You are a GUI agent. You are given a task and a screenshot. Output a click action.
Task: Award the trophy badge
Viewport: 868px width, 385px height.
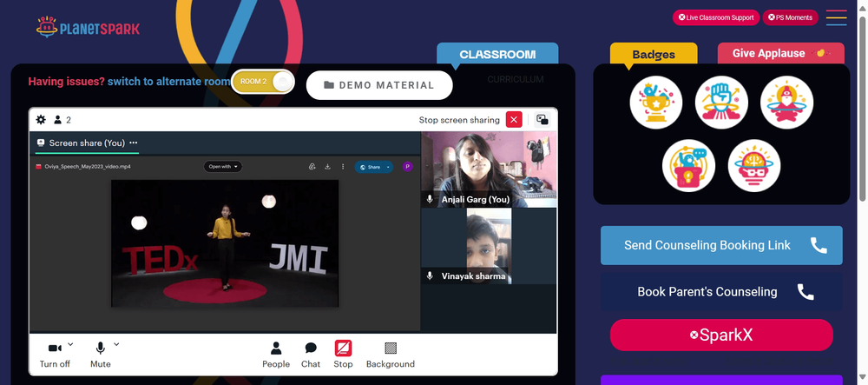pyautogui.click(x=656, y=103)
